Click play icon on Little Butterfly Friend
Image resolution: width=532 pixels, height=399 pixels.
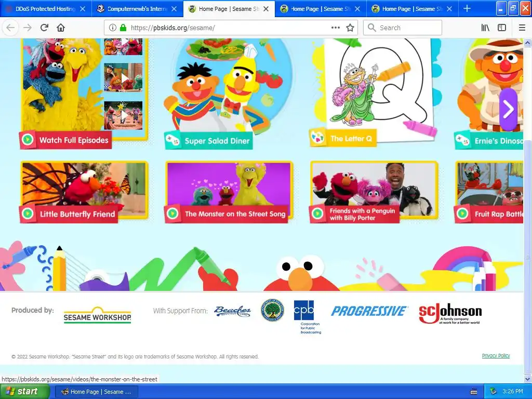tap(28, 214)
